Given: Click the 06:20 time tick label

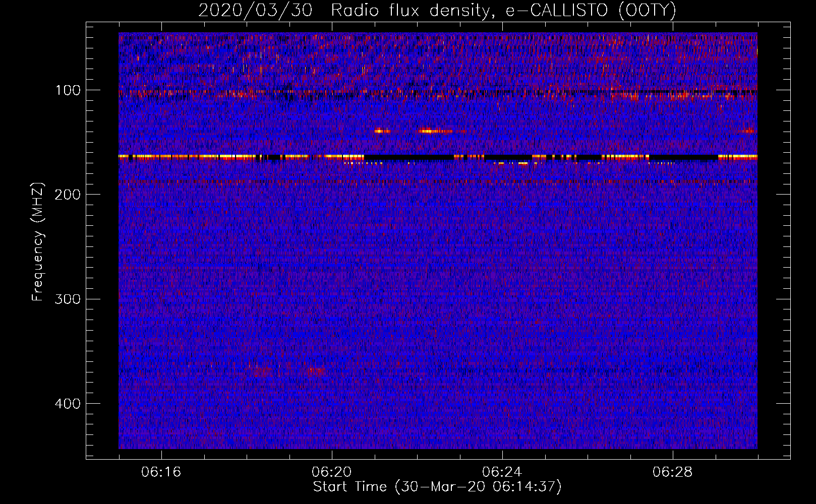Looking at the screenshot, I should pyautogui.click(x=332, y=472).
